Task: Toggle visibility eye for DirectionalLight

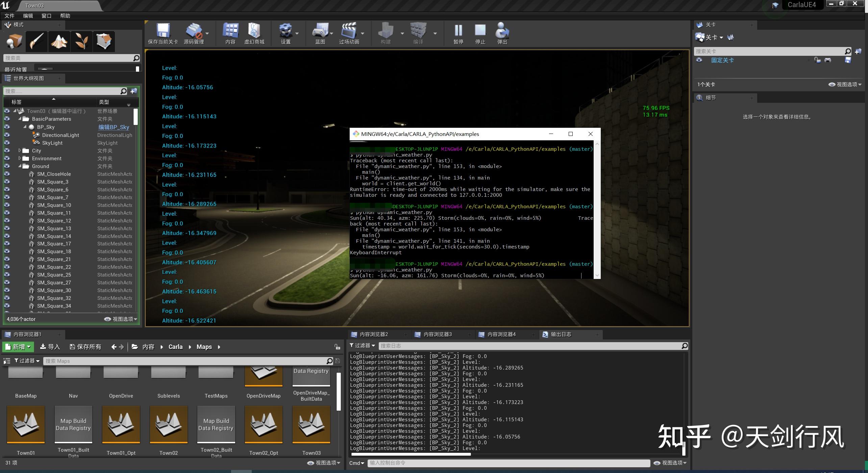Action: click(x=7, y=135)
